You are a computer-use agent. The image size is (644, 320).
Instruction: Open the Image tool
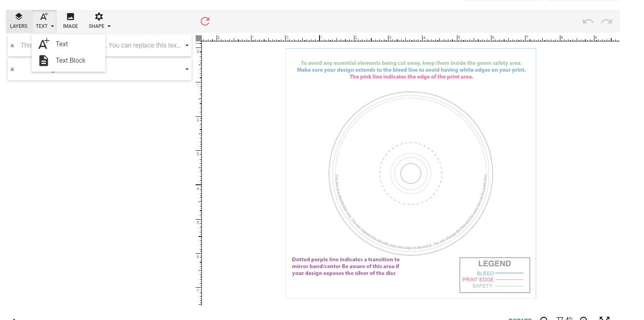(x=71, y=21)
